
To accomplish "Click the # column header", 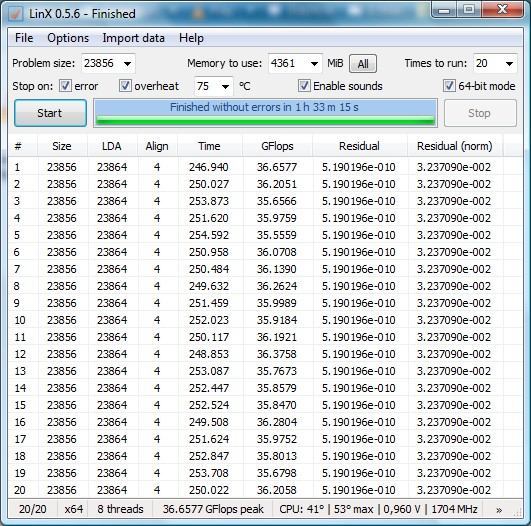I will (x=18, y=146).
